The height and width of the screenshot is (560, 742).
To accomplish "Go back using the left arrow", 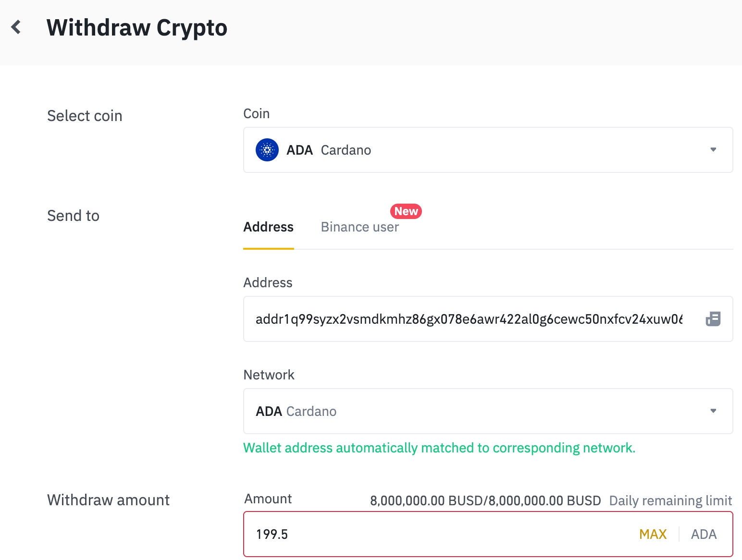I will click(x=16, y=27).
